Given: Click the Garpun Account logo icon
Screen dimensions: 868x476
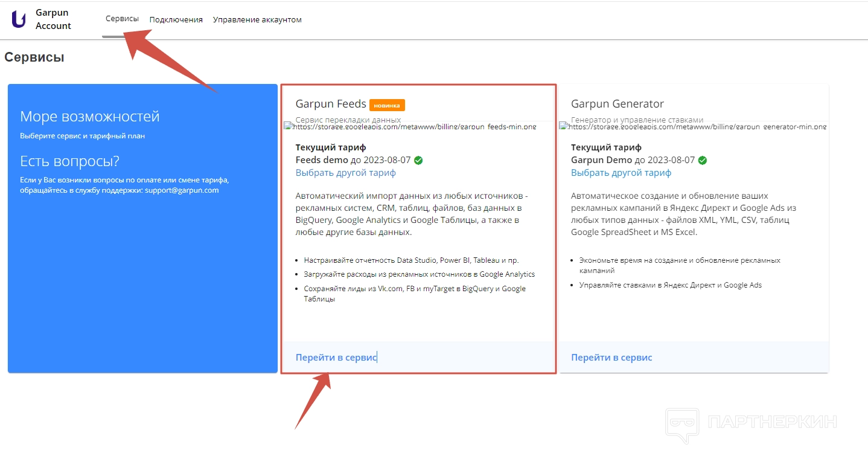Looking at the screenshot, I should (19, 19).
